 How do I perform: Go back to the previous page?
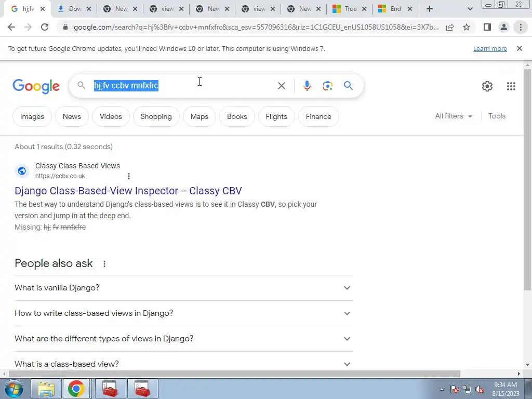tap(11, 27)
